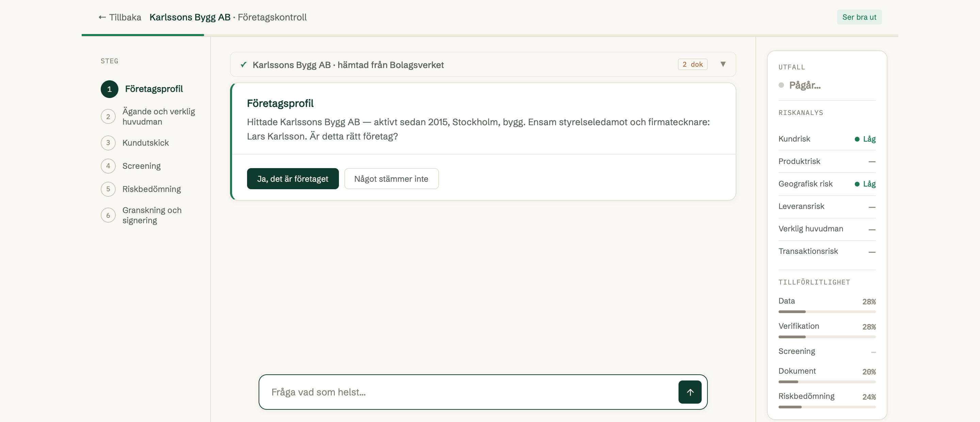
Task: Open step 6 Granskning och signering
Action: tap(141, 215)
